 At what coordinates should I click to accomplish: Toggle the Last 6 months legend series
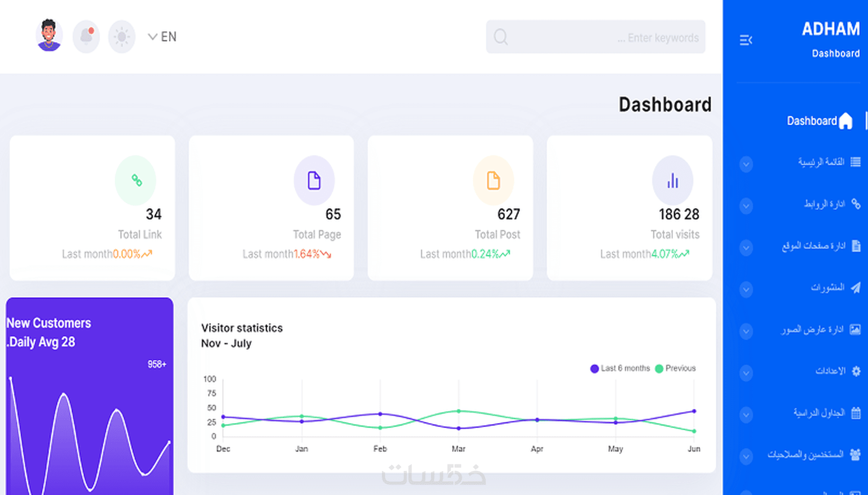tap(620, 368)
